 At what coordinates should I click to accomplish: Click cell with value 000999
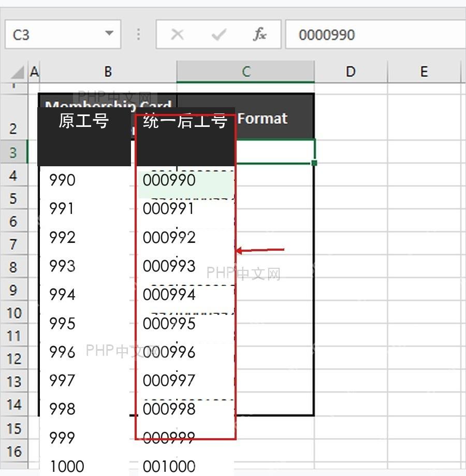pyautogui.click(x=169, y=438)
